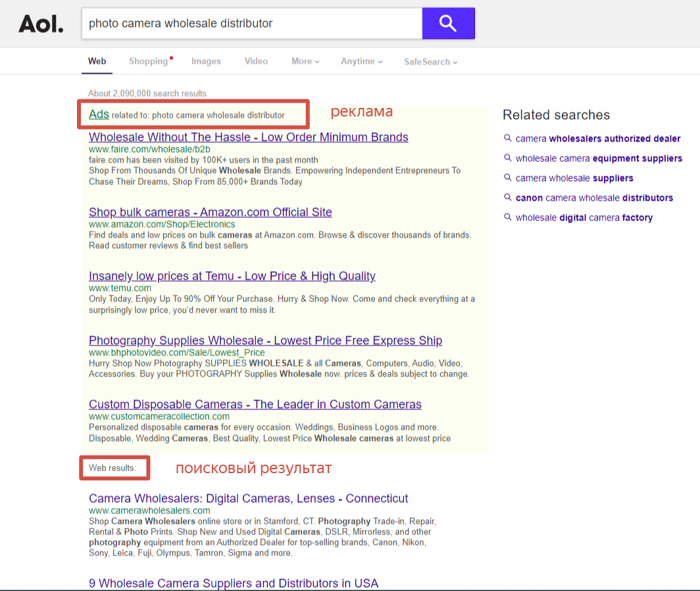The height and width of the screenshot is (591, 700).
Task: Click the purple search magnifier button
Action: coord(448,23)
